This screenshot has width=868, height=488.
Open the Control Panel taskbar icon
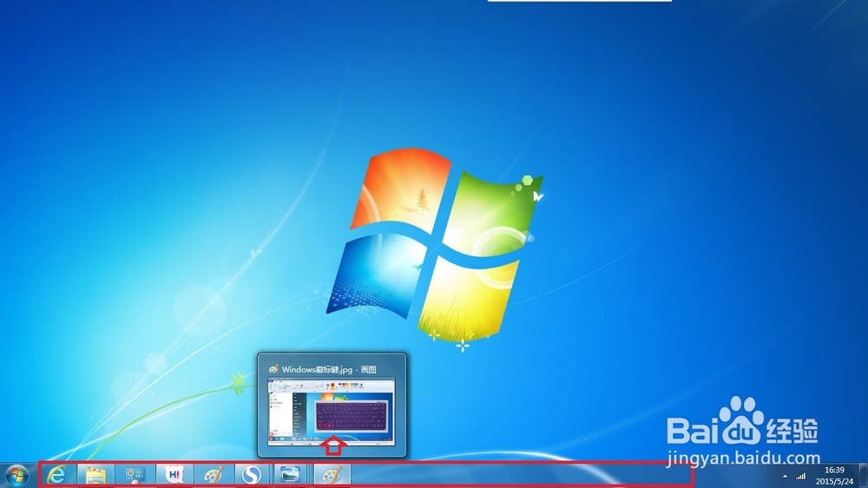click(x=135, y=475)
